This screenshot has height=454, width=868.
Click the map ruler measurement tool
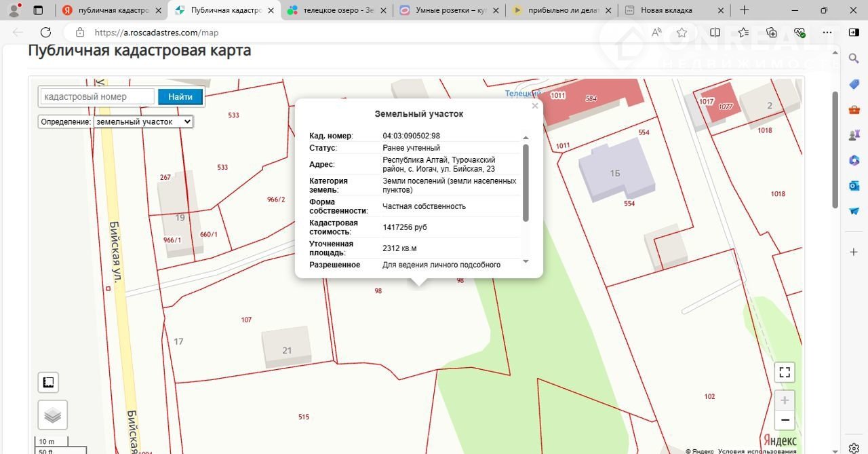(x=48, y=383)
